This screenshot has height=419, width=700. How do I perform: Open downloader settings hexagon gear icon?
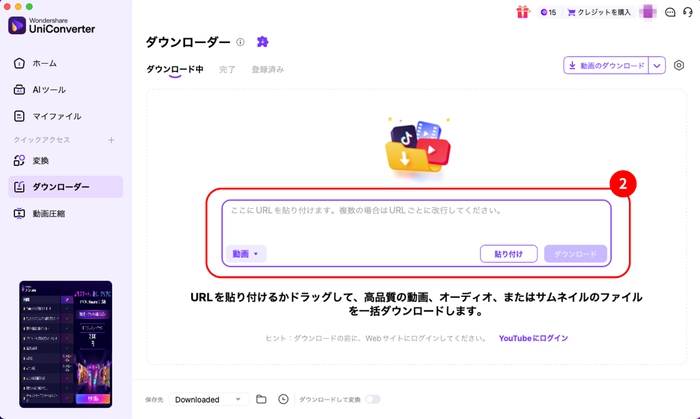pyautogui.click(x=679, y=66)
